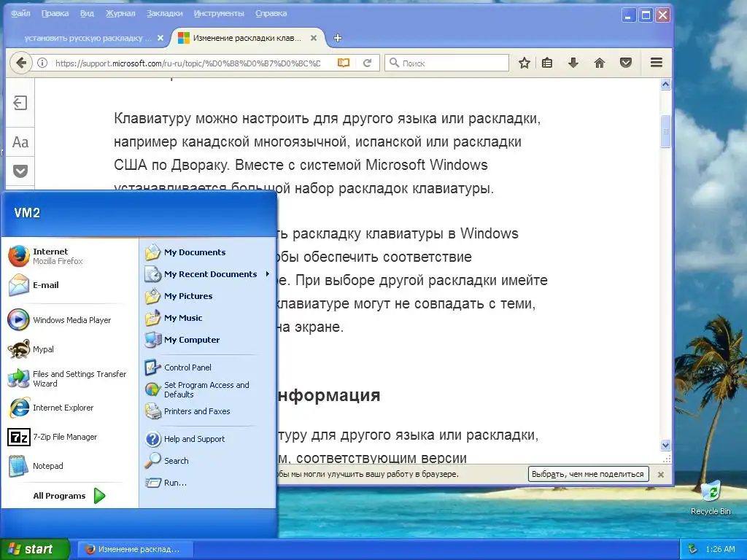Open a new tab with plus button
The image size is (747, 560).
[x=338, y=38]
